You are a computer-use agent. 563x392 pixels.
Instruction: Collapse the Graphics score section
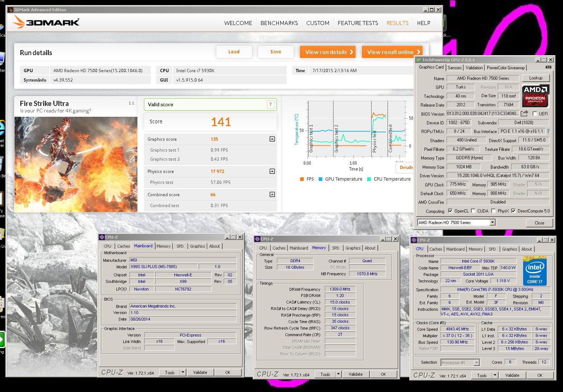pos(272,139)
